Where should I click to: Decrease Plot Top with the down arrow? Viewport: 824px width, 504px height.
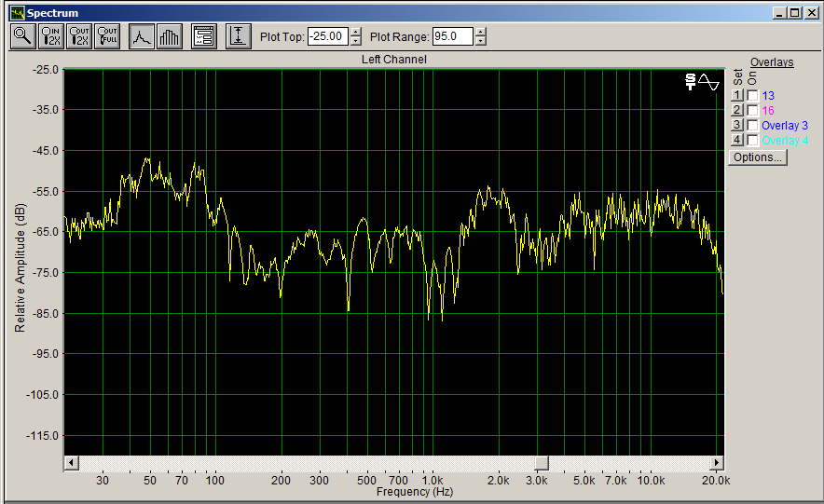(x=356, y=41)
